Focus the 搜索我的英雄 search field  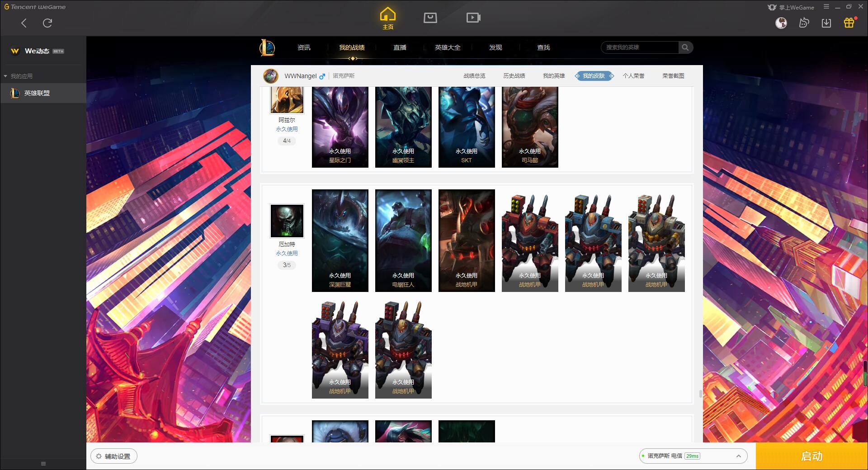click(640, 47)
